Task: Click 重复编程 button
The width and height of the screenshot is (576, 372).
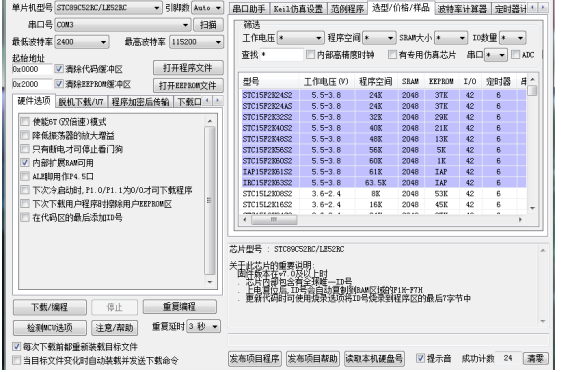Action: (179, 307)
